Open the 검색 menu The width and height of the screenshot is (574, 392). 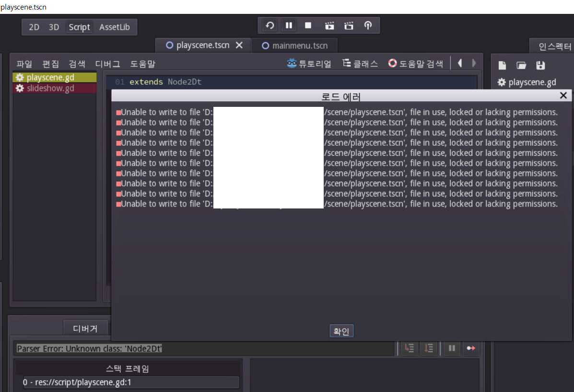click(x=77, y=64)
